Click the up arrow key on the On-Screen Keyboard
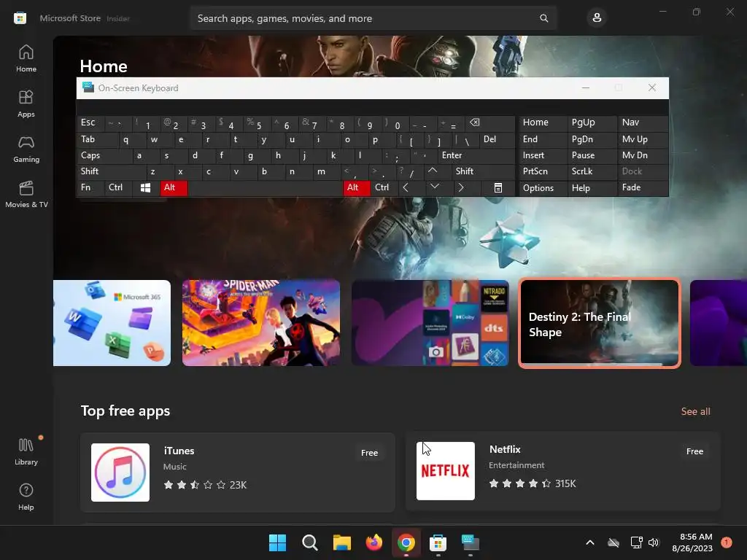Viewport: 747px width, 560px height. click(x=432, y=171)
